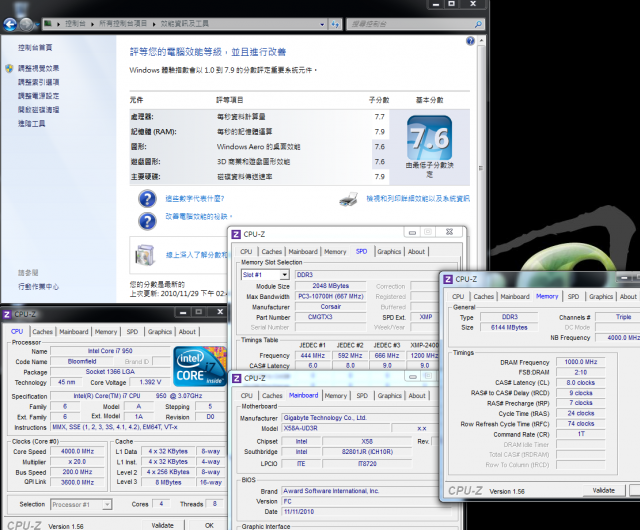640x530 pixels.
Task: Click the Z icon of the SPD CPU-Z window
Action: point(236,234)
